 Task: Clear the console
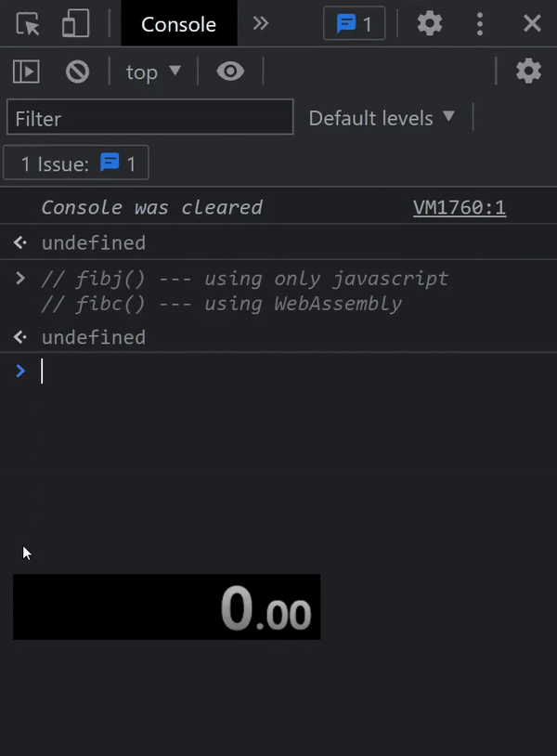(78, 71)
